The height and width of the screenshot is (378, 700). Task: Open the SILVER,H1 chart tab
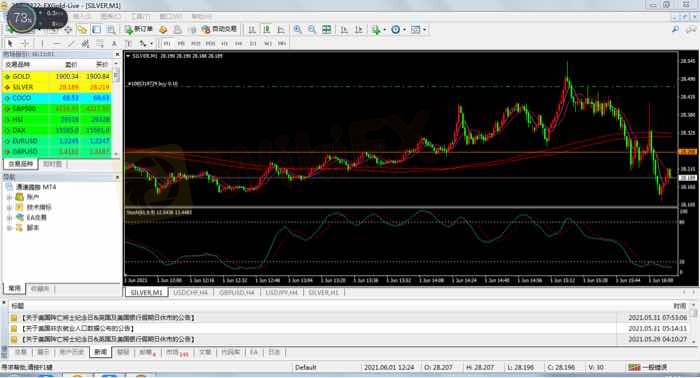click(x=324, y=292)
